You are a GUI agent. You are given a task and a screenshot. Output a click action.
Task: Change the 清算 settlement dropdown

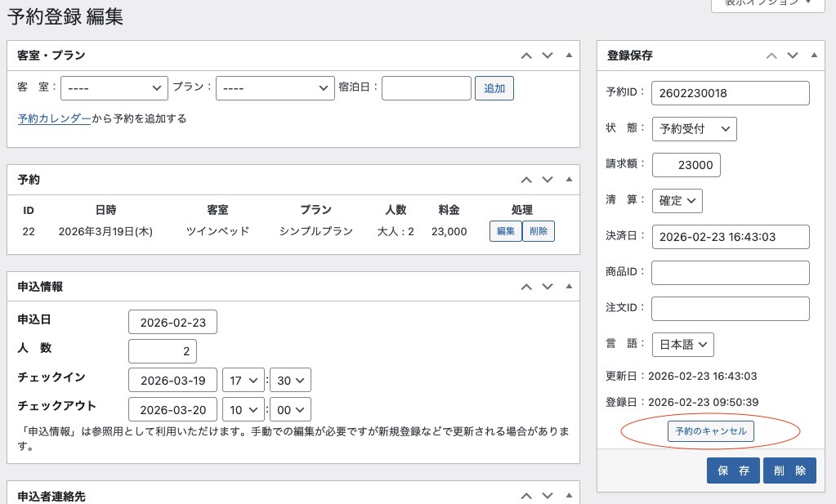point(677,200)
